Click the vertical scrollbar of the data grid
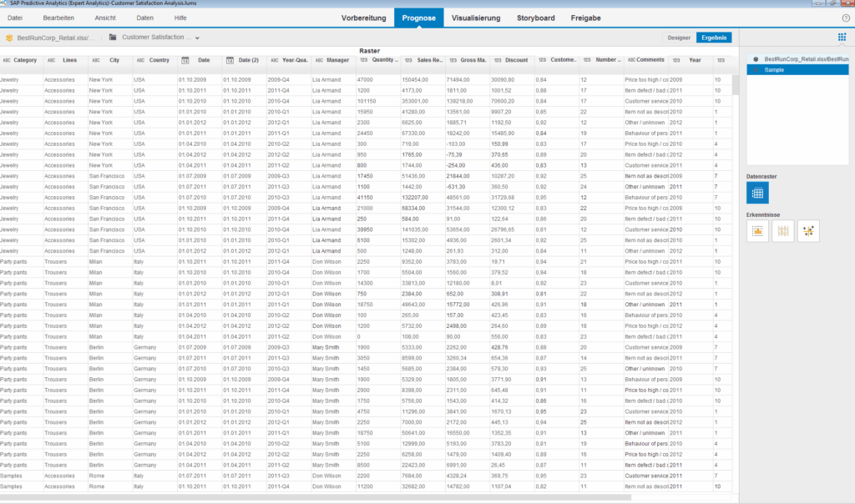Image resolution: width=855 pixels, height=504 pixels. click(735, 250)
